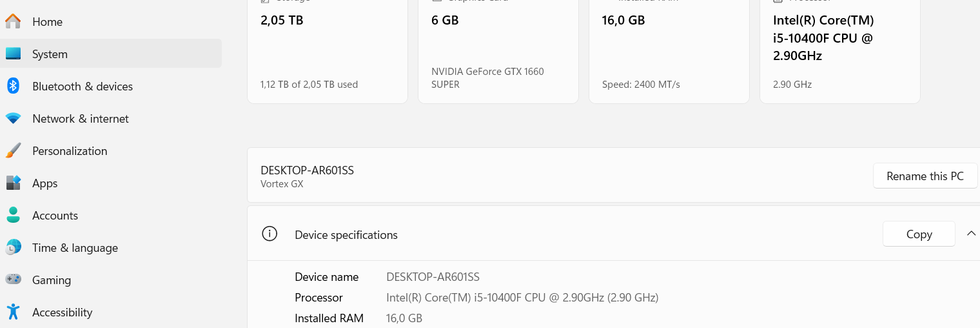Click the Gaming controller icon
The height and width of the screenshot is (328, 980).
coord(13,280)
